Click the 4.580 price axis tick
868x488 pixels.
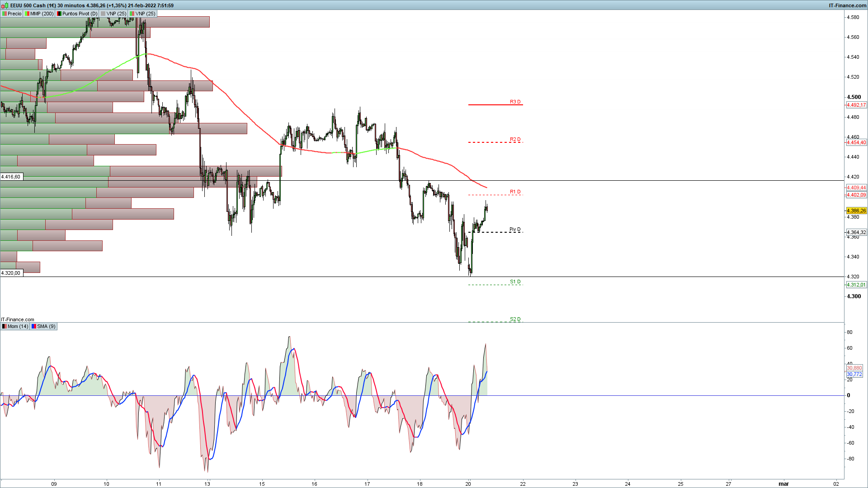click(x=853, y=17)
